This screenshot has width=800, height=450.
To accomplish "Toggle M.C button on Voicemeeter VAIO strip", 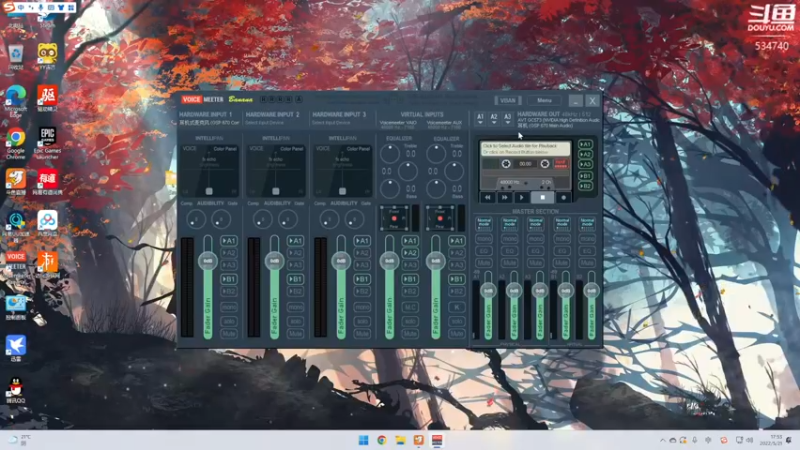I will pyautogui.click(x=410, y=307).
